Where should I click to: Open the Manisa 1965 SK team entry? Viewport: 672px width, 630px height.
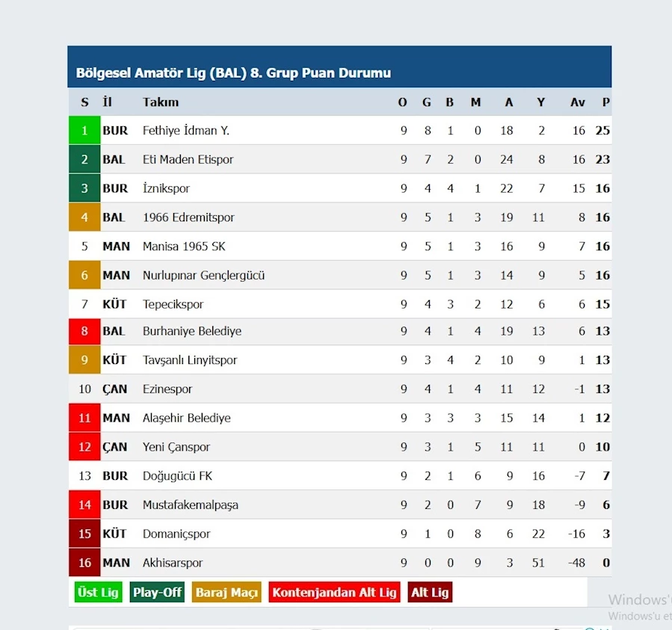(184, 247)
